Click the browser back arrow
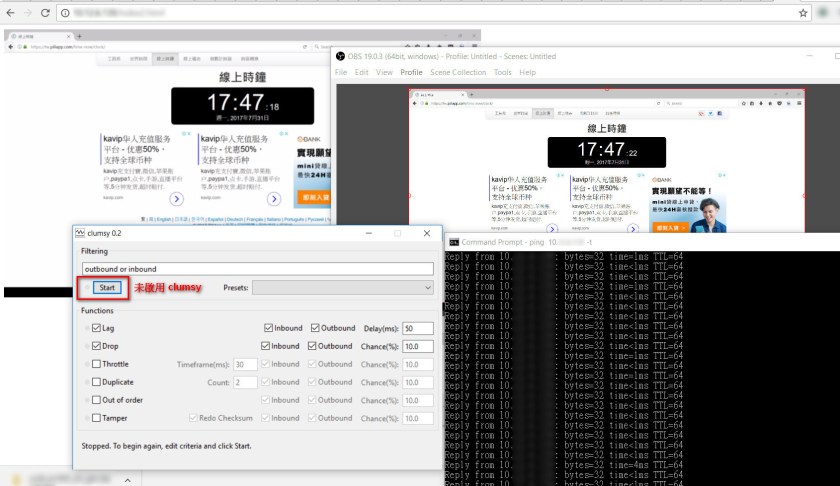Viewport: 840px width, 486px height. click(9, 13)
